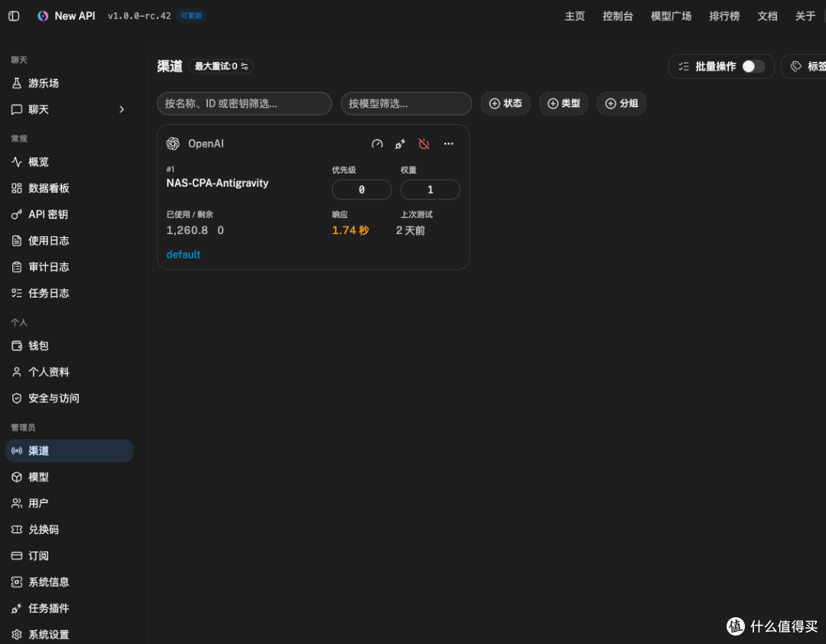Open the 文档 top navigation item

pos(768,16)
